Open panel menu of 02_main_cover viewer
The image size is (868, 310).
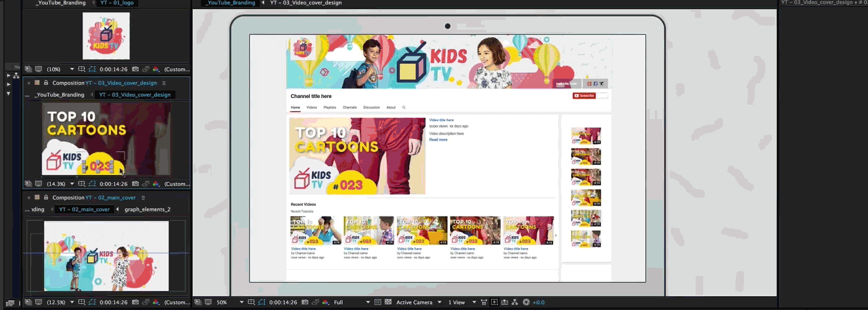[x=143, y=198]
